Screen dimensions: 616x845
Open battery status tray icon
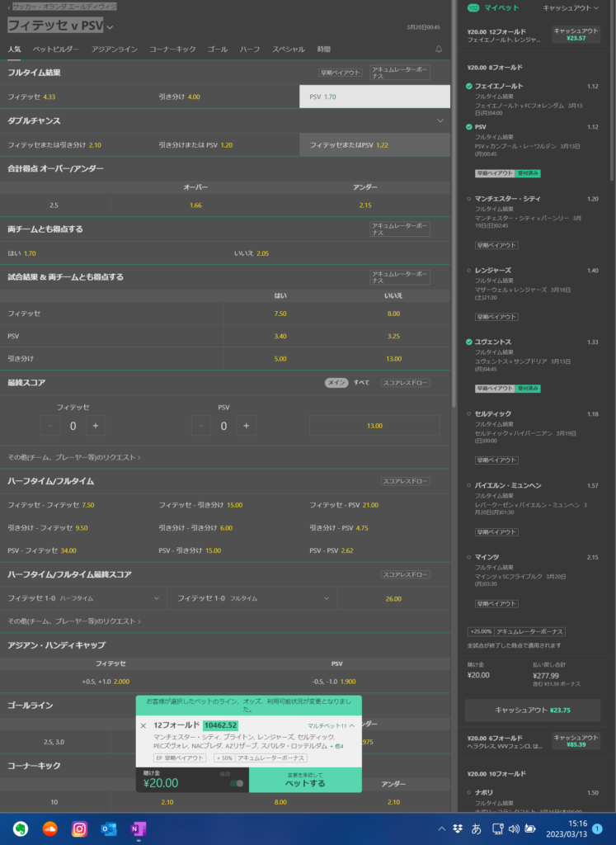click(x=530, y=828)
